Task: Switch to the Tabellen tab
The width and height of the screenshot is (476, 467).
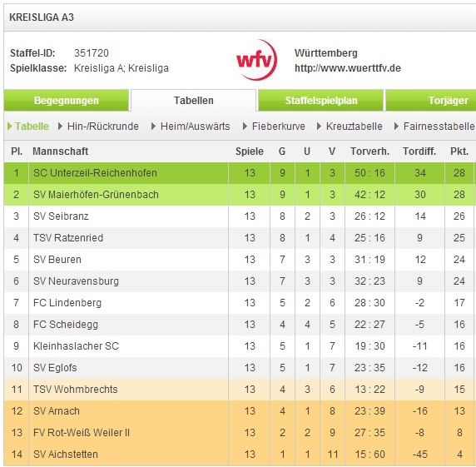Action: 193,101
